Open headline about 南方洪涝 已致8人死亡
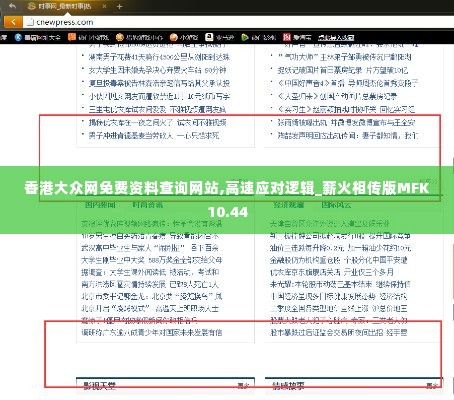The height and width of the screenshot is (400, 454). click(x=150, y=284)
